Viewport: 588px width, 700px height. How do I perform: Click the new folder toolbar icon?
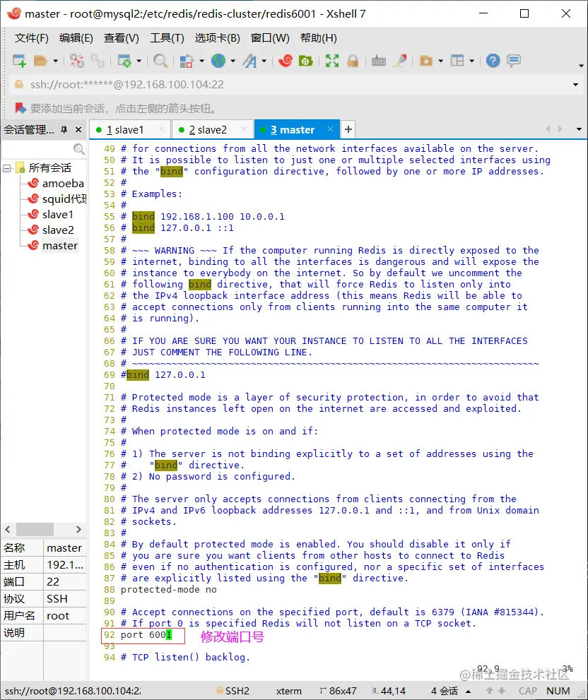(426, 61)
